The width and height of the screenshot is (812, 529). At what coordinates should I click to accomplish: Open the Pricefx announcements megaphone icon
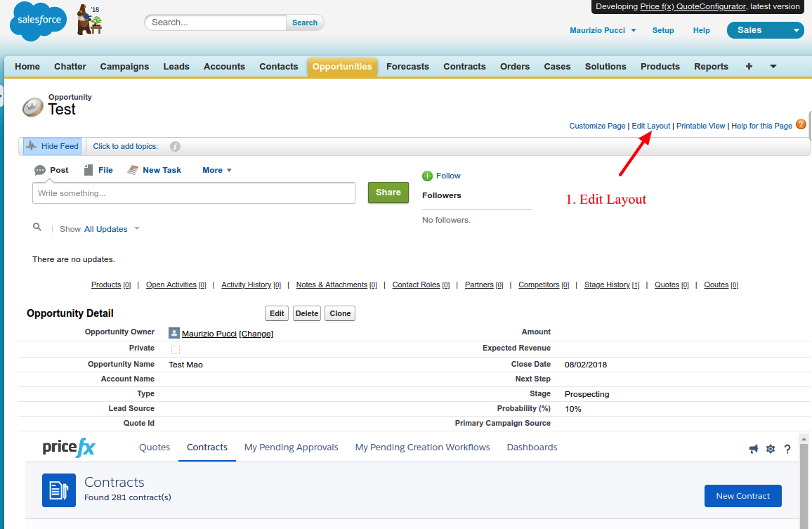[x=754, y=449]
